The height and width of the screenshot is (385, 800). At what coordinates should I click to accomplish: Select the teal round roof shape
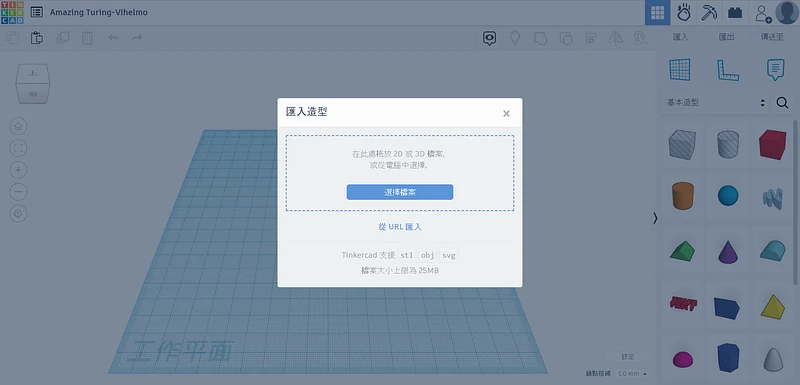tap(772, 251)
